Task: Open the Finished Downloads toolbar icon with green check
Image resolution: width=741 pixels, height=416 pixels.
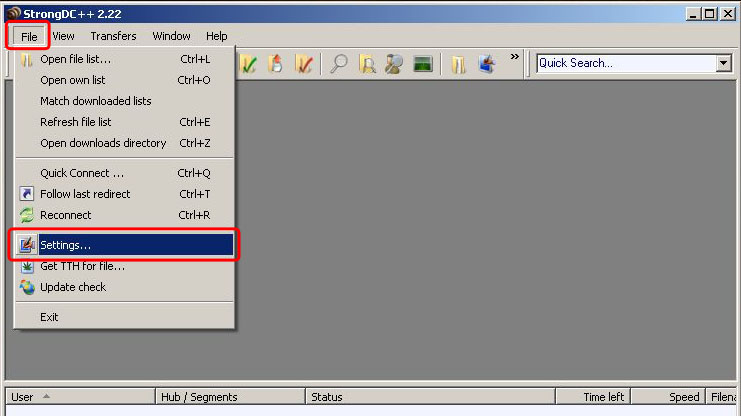Action: (x=249, y=64)
